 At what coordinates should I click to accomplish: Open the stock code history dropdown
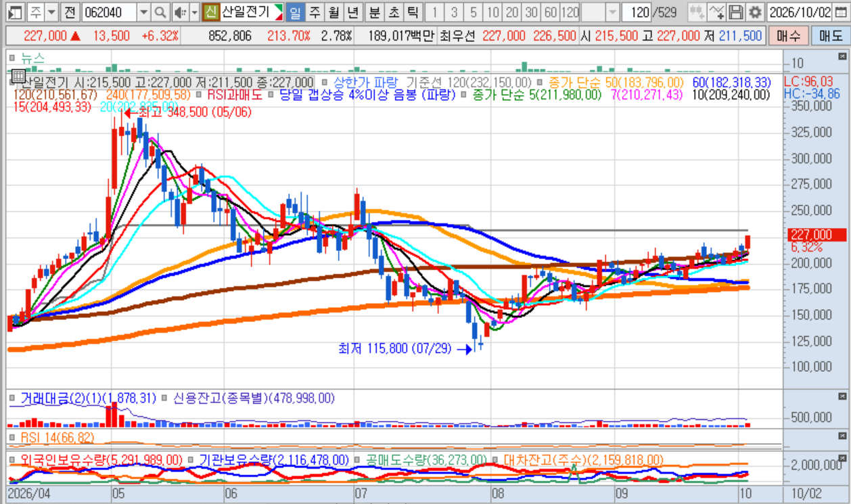pyautogui.click(x=143, y=12)
